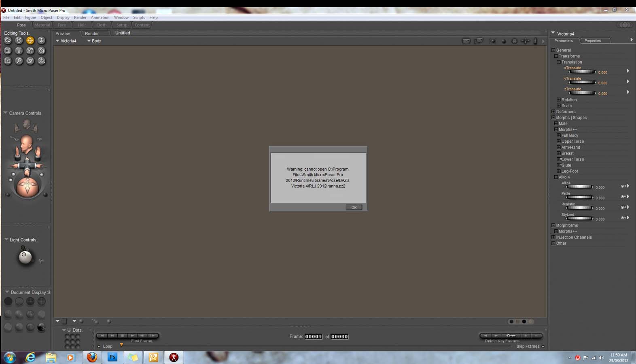Toggle the Stylized parameter linking icon
Image resolution: width=636 pixels, height=364 pixels.
[x=623, y=218]
